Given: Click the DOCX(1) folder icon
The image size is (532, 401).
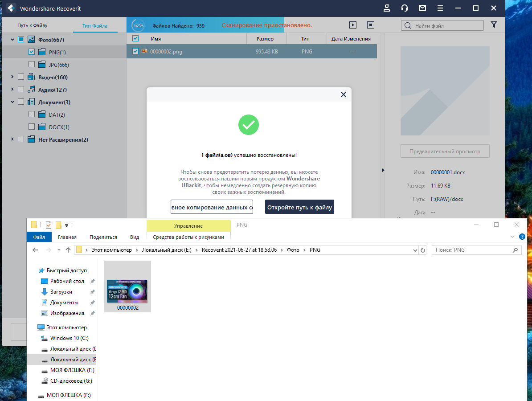Looking at the screenshot, I should (42, 127).
